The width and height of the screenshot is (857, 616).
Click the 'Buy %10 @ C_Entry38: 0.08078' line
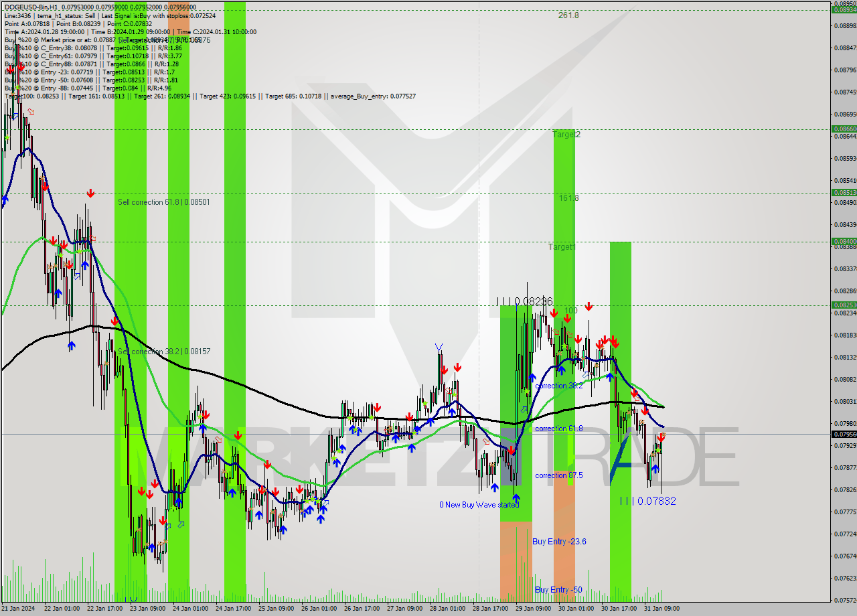(93, 48)
